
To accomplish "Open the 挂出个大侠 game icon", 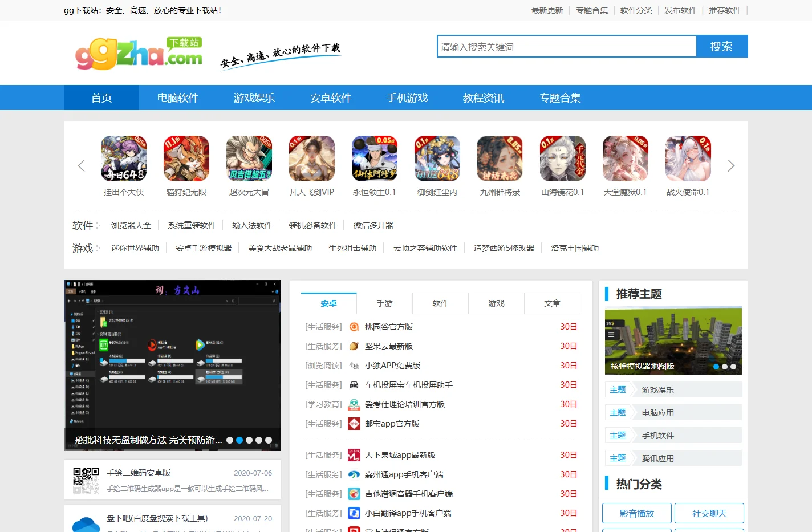I will tap(124, 159).
